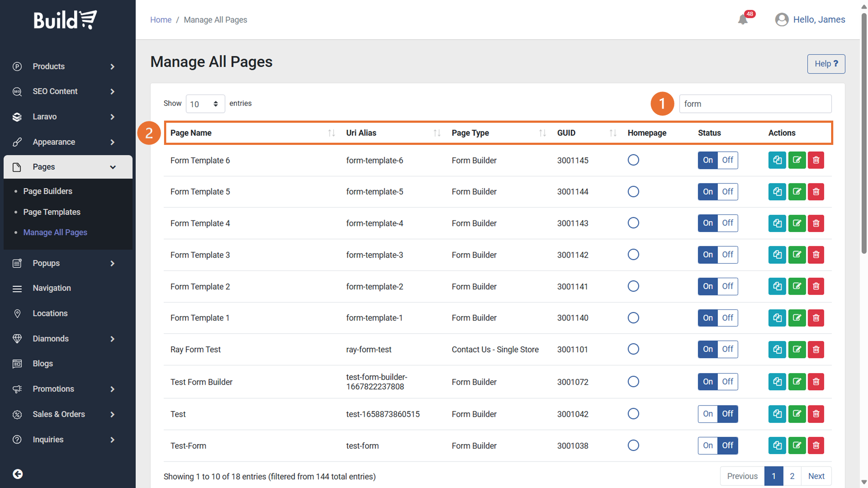Click the search field containing form
868x488 pixels.
tap(755, 104)
